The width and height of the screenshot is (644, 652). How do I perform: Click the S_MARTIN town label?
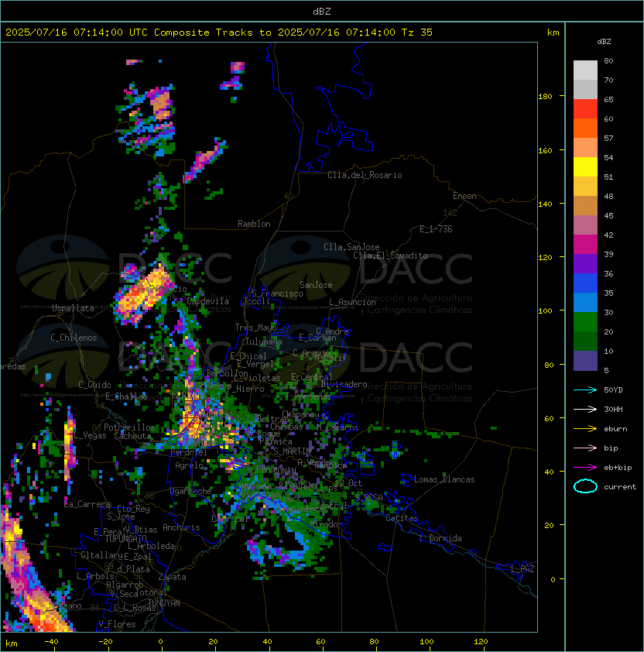292,451
